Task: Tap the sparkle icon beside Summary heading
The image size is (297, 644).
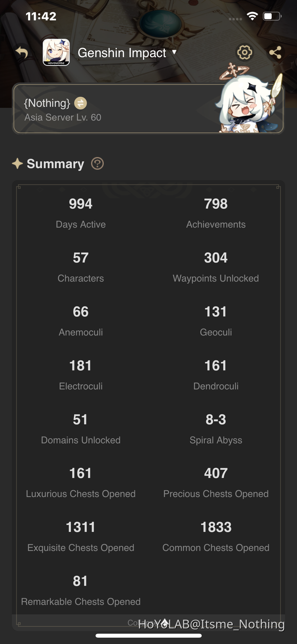Action: pyautogui.click(x=17, y=164)
